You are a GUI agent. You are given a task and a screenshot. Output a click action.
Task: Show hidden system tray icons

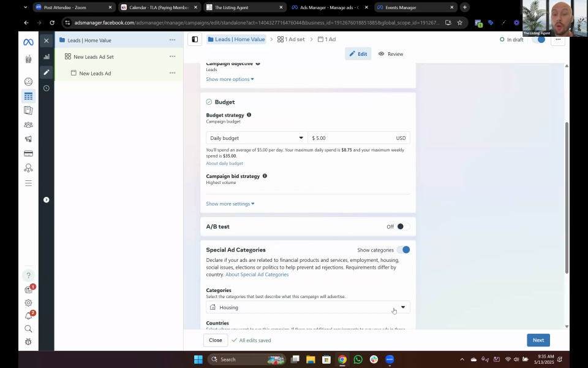(x=462, y=359)
